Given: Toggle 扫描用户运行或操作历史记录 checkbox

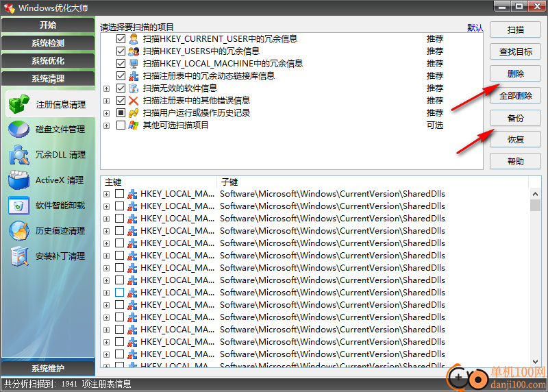Looking at the screenshot, I should tap(121, 113).
